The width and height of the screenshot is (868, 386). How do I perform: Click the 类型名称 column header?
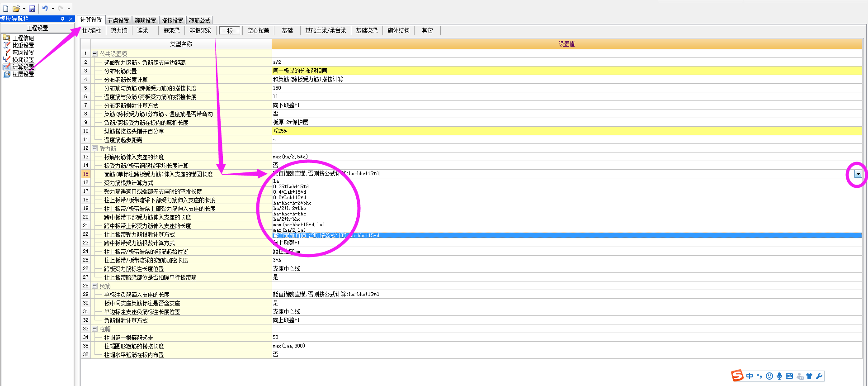(x=181, y=44)
